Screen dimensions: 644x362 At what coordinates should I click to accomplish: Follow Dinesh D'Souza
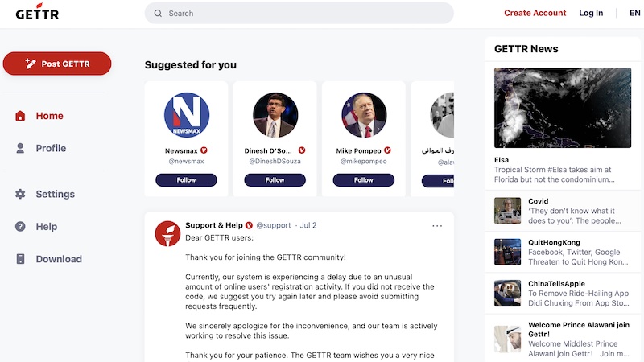coord(275,180)
